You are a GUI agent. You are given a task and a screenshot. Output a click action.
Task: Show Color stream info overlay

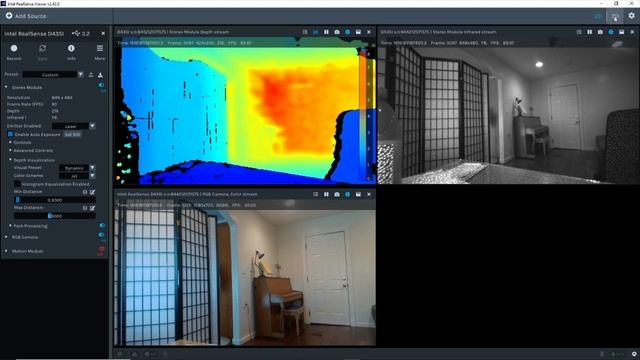[347, 194]
